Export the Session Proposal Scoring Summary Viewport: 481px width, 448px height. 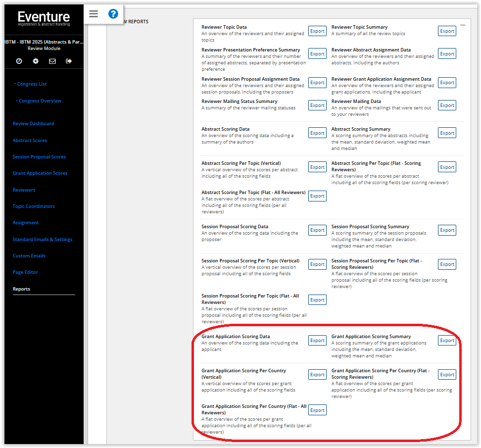pos(447,231)
